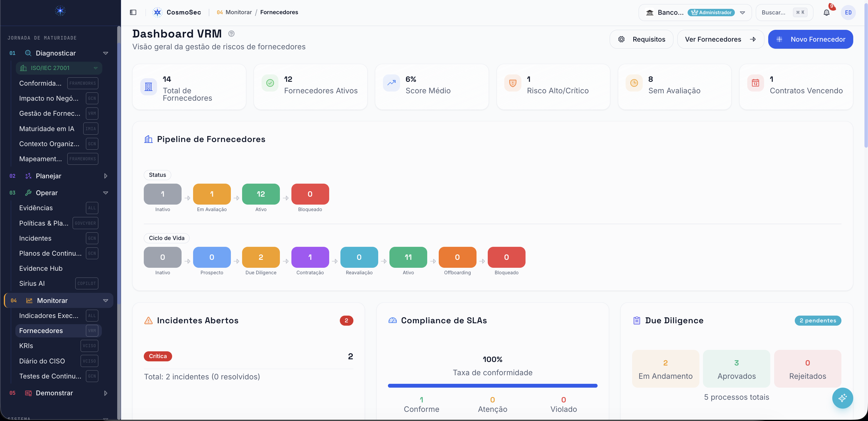Viewport: 868px width, 421px height.
Task: Toggle the sidebar collapse icon
Action: click(133, 12)
